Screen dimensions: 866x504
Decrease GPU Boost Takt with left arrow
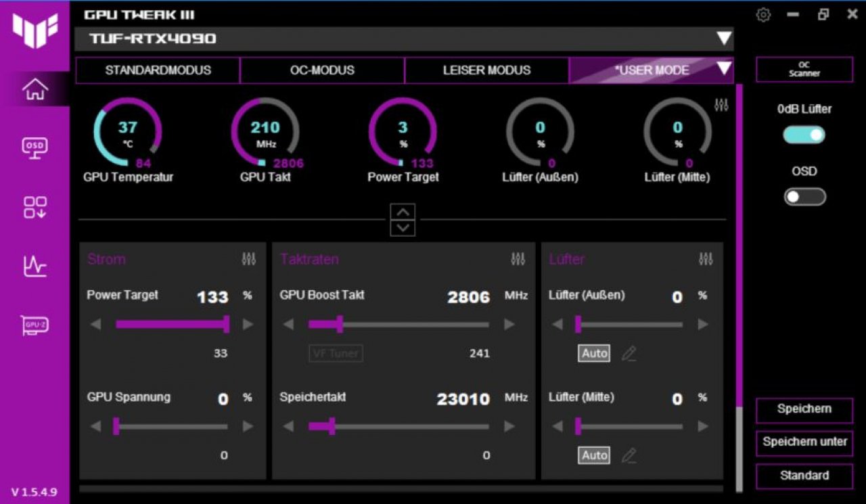[288, 325]
